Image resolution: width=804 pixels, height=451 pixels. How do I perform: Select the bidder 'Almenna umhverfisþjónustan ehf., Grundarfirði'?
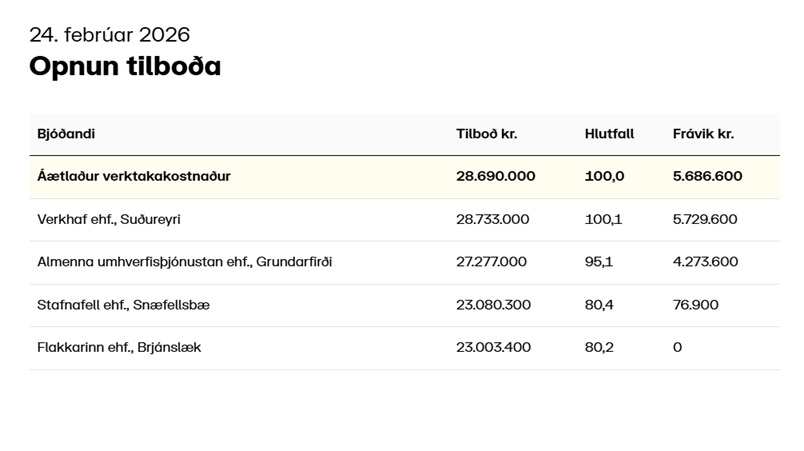184,262
